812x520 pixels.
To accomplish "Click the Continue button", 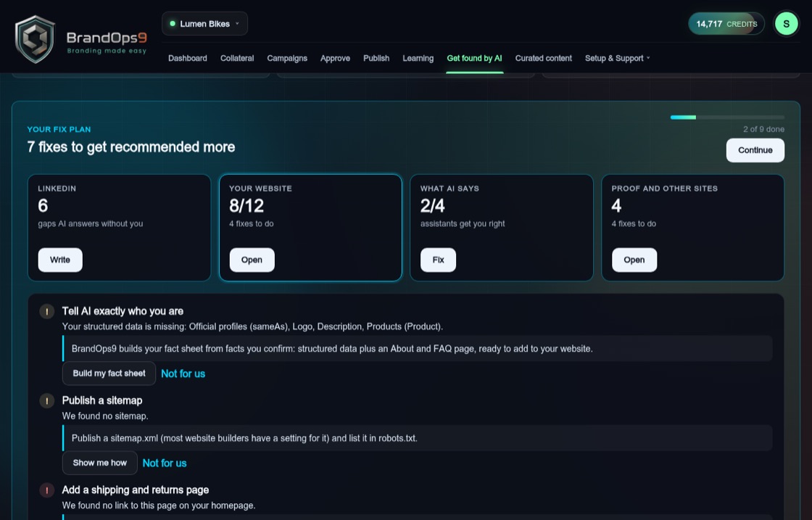I will 755,150.
